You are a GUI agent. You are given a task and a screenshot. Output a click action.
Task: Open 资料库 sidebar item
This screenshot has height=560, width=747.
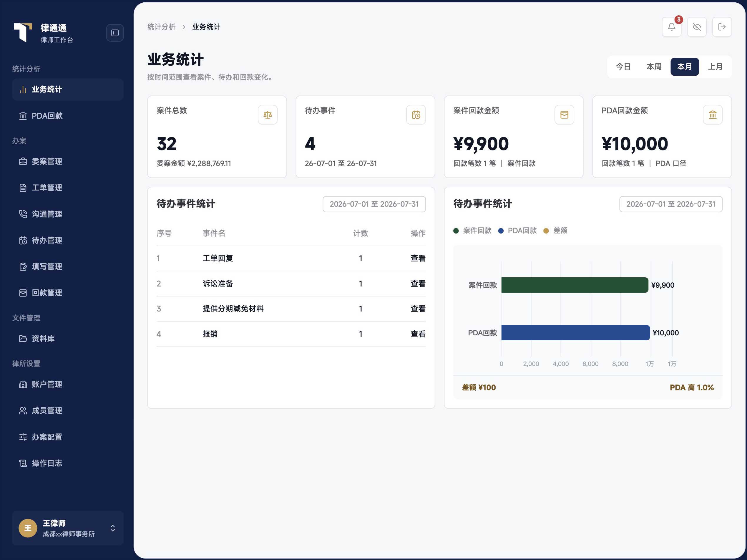click(68, 338)
